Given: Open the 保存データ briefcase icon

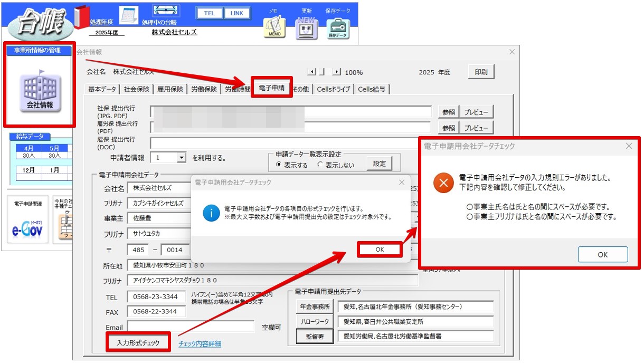Looking at the screenshot, I should (x=338, y=28).
